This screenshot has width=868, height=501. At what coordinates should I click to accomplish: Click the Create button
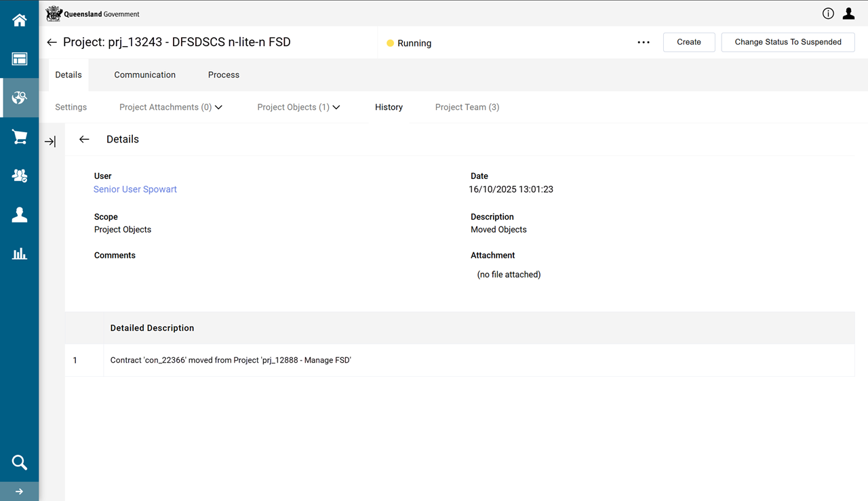click(688, 42)
